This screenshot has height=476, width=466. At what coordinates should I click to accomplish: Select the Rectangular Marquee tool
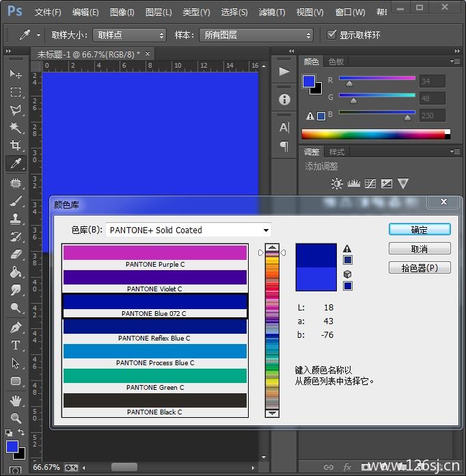[x=16, y=92]
